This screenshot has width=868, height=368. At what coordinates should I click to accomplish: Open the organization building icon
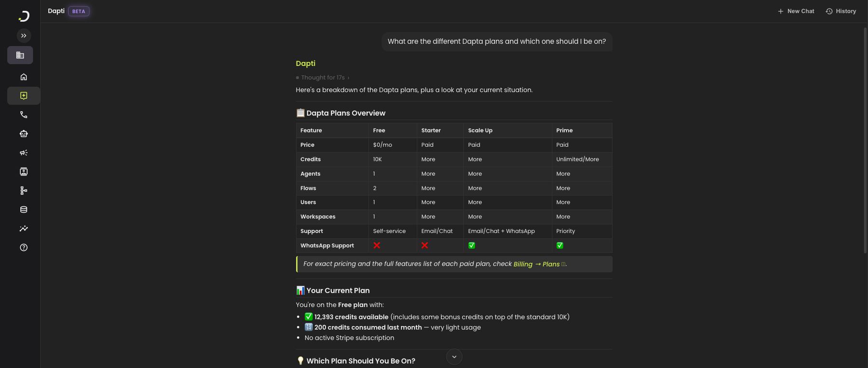[20, 55]
